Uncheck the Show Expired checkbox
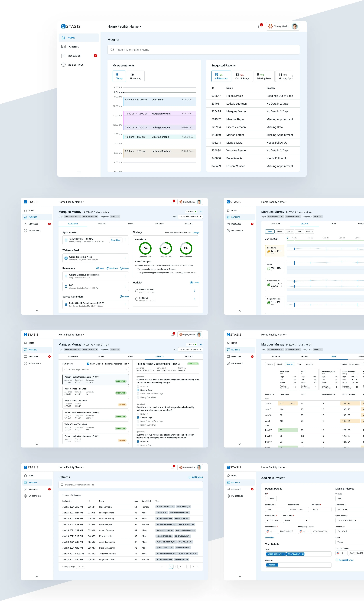This screenshot has height=601, width=364. tap(88, 364)
